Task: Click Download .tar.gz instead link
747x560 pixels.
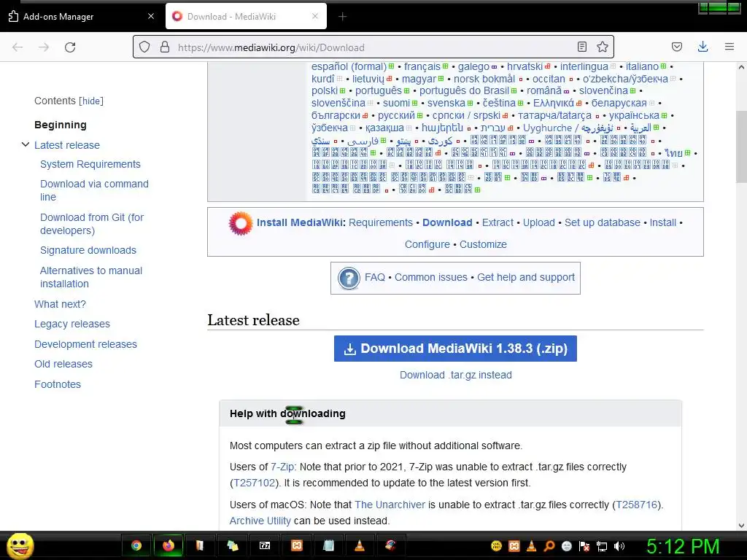Action: point(456,376)
